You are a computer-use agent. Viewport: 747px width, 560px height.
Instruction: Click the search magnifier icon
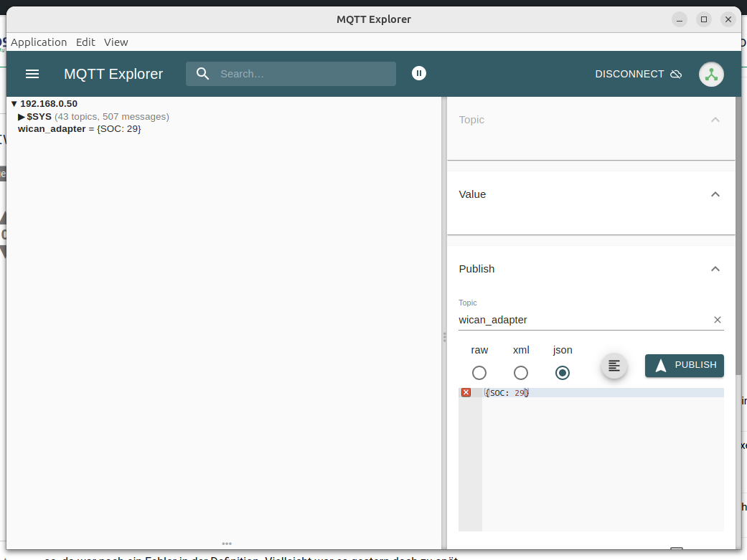(x=202, y=74)
